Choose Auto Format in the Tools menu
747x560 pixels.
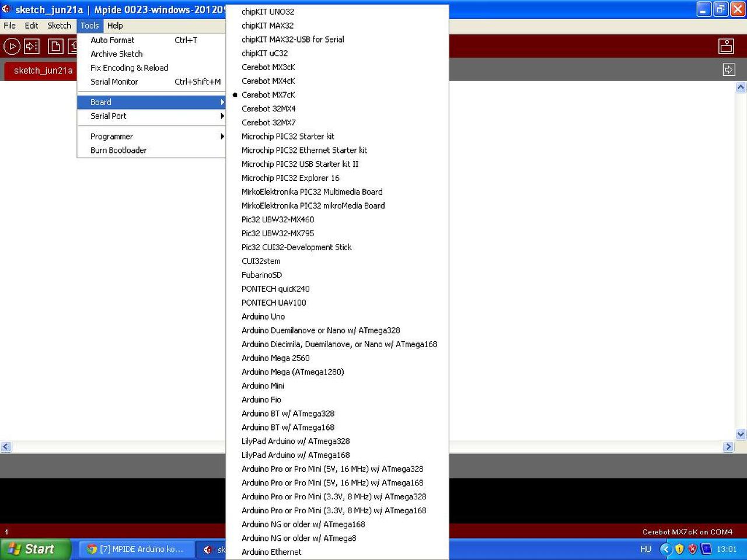[151, 40]
